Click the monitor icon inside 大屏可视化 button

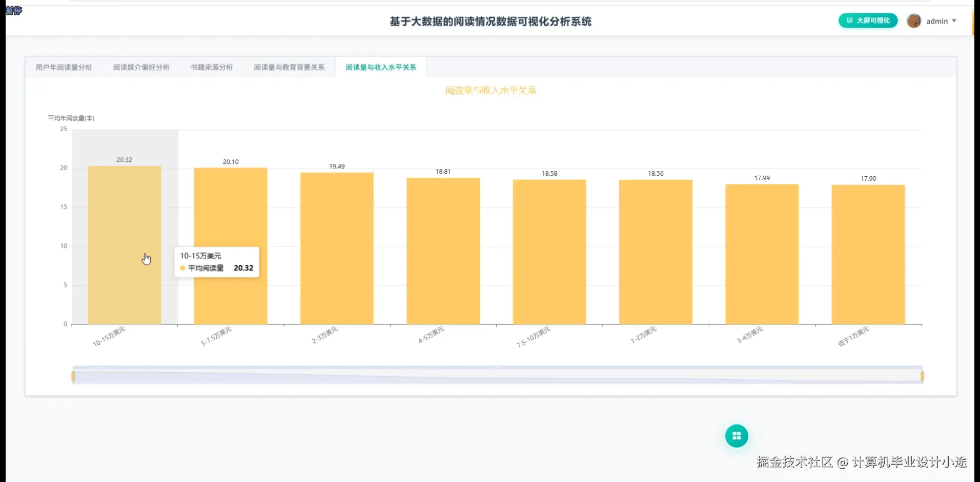point(849,21)
